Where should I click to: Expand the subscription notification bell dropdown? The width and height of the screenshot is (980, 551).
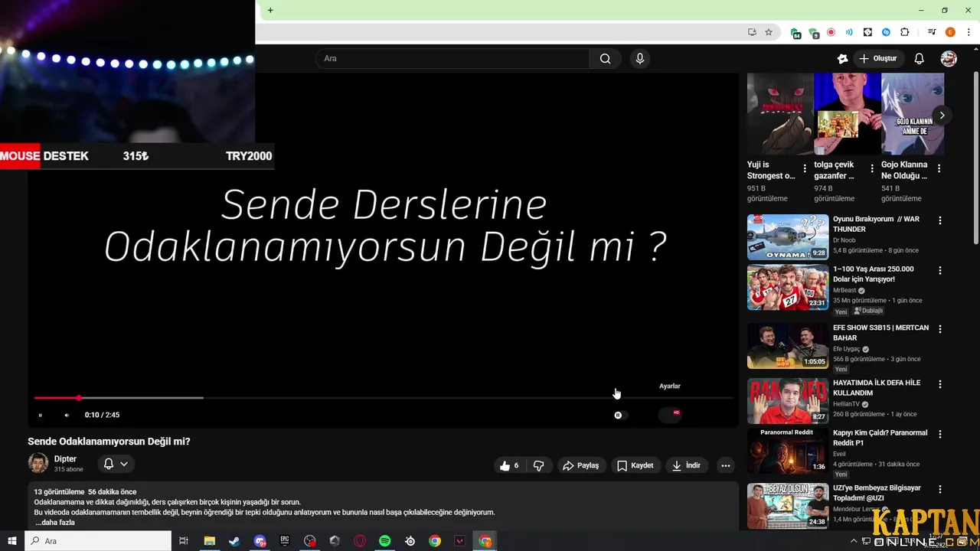pos(116,464)
